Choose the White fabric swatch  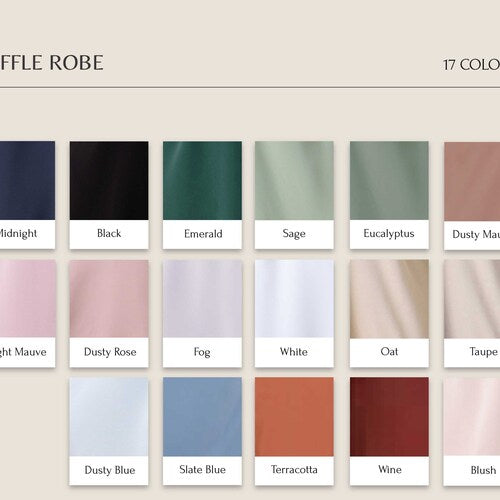(x=294, y=313)
